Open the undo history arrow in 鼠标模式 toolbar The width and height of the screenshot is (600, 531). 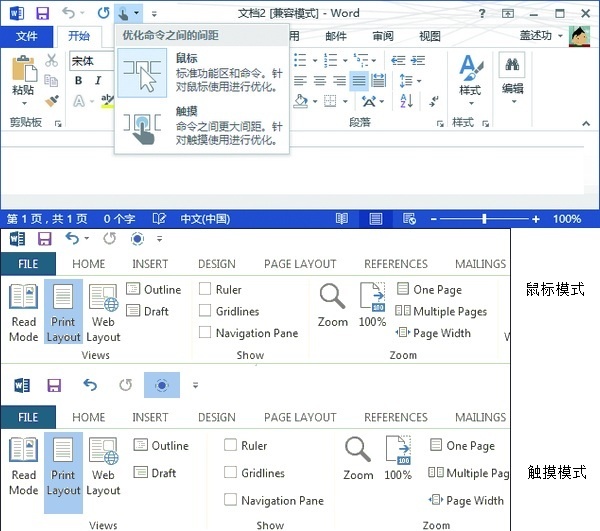pyautogui.click(x=87, y=238)
